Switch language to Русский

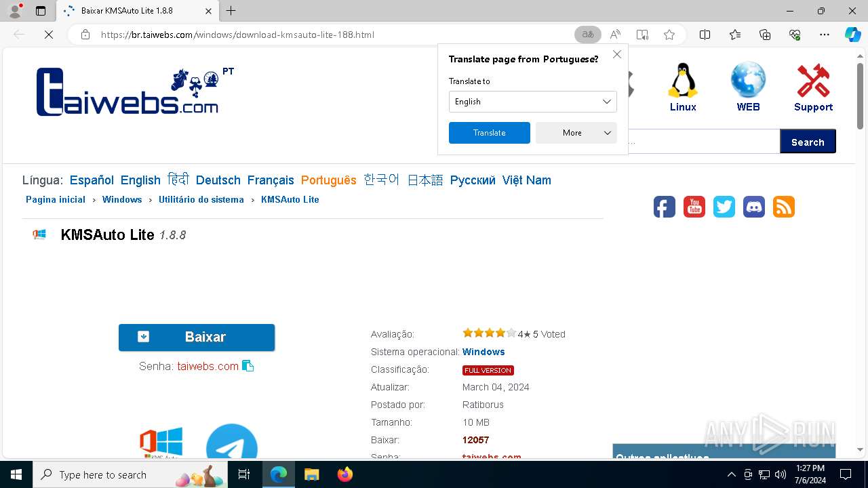(473, 180)
